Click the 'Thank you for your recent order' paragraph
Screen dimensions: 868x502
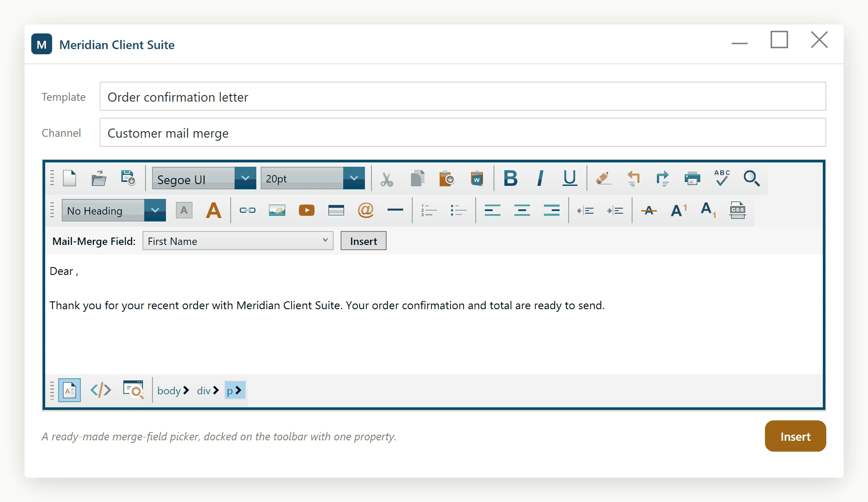point(327,305)
